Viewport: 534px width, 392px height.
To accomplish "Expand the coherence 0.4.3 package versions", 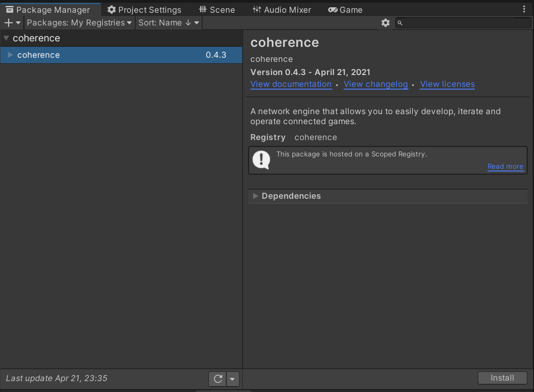I will click(10, 55).
